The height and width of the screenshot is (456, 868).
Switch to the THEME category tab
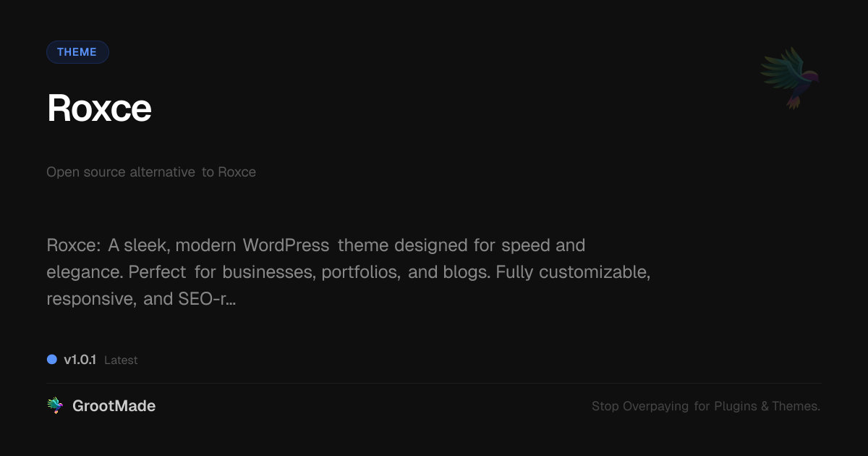click(x=77, y=51)
